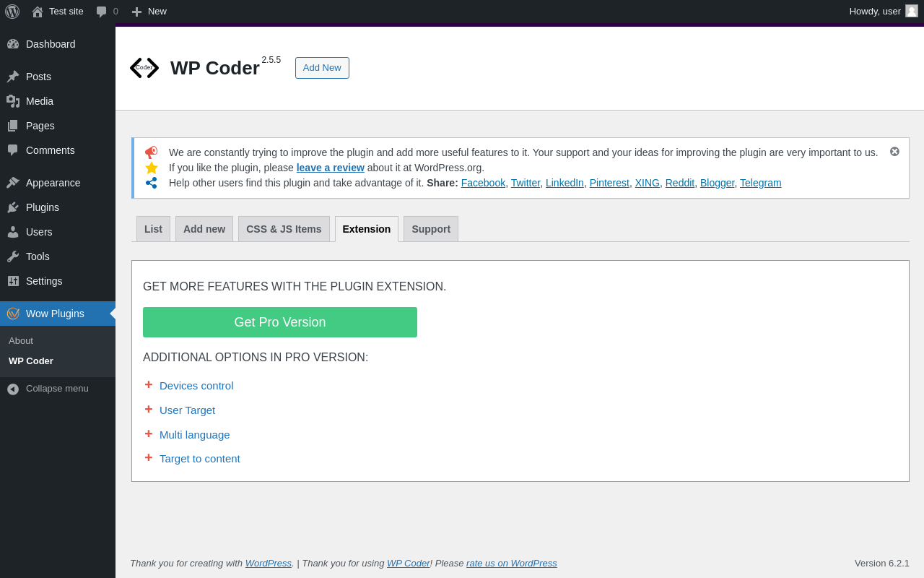924x578 pixels.
Task: Click the blue share icon in notice
Action: point(151,183)
